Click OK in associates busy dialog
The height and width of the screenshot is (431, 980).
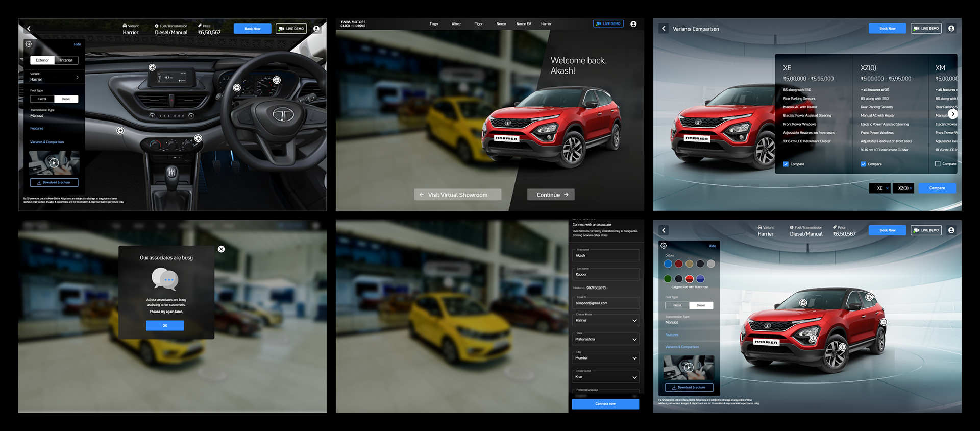click(165, 325)
